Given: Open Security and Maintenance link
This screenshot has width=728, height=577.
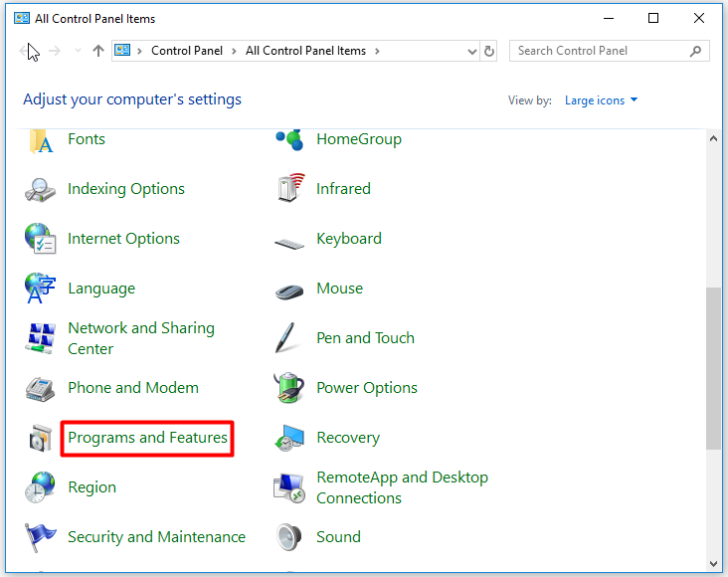Looking at the screenshot, I should [156, 537].
